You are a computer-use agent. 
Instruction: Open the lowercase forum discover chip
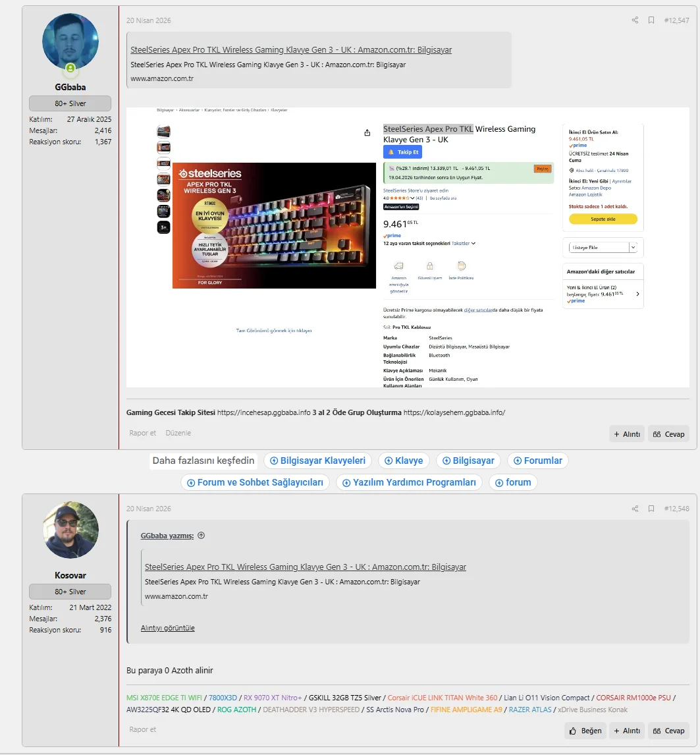513,482
